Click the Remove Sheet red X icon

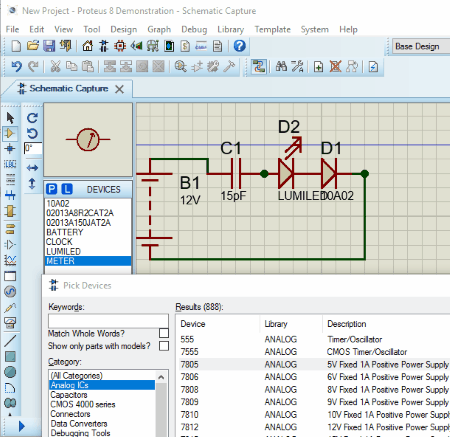pyautogui.click(x=335, y=66)
